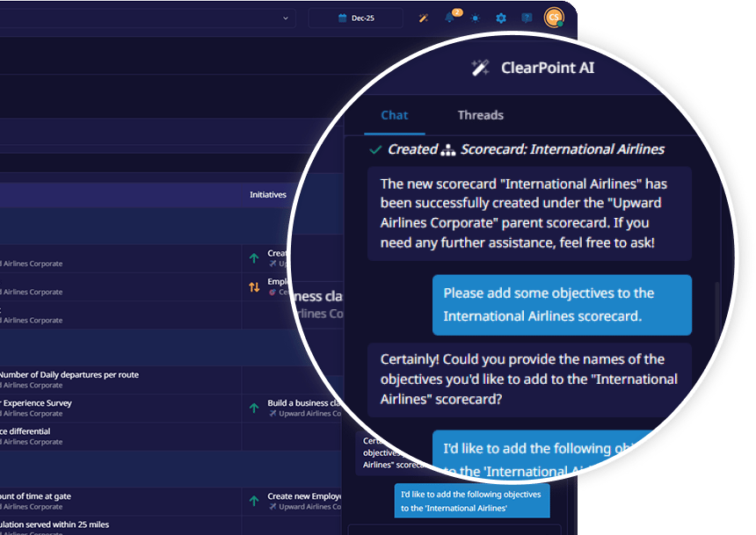This screenshot has width=756, height=535.
Task: Open the 'ce differential' measure row
Action: pyautogui.click(x=25, y=431)
